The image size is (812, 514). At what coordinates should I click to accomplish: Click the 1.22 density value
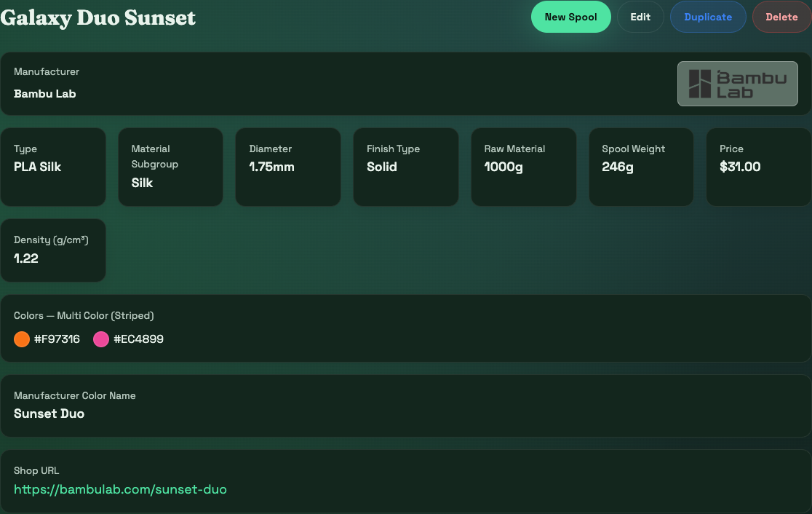26,258
